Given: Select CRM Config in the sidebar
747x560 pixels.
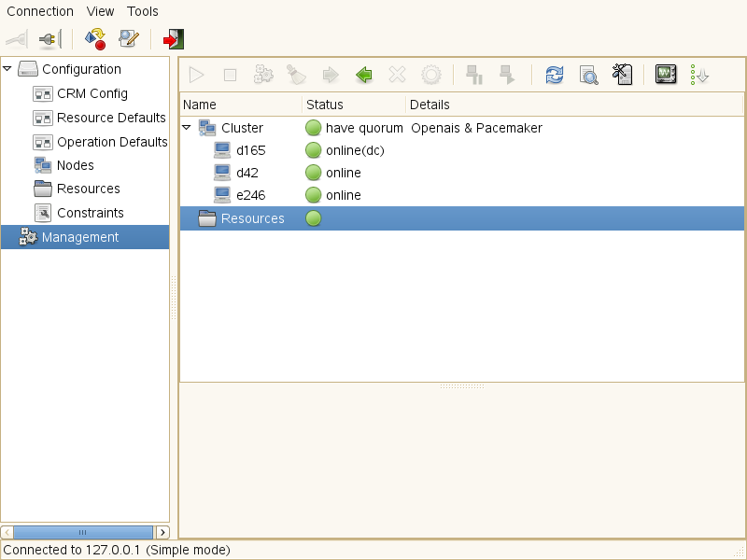Looking at the screenshot, I should pyautogui.click(x=92, y=93).
